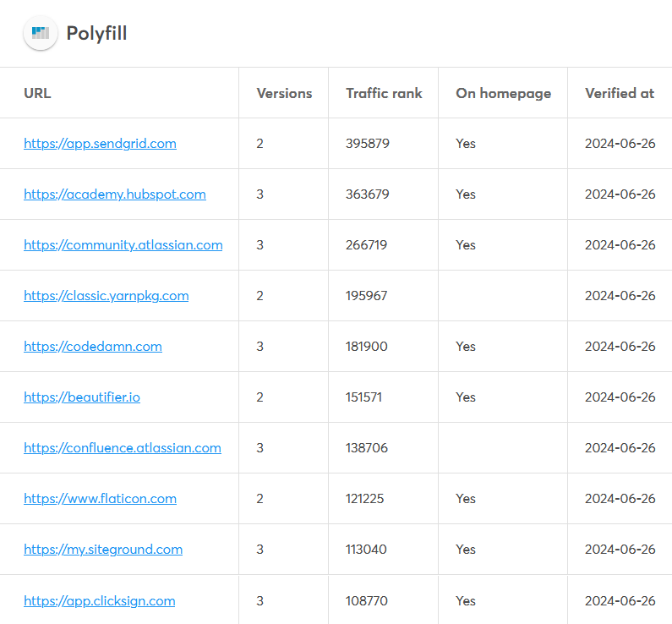Select traffic rank 363679 cell
672x624 pixels.
point(368,194)
